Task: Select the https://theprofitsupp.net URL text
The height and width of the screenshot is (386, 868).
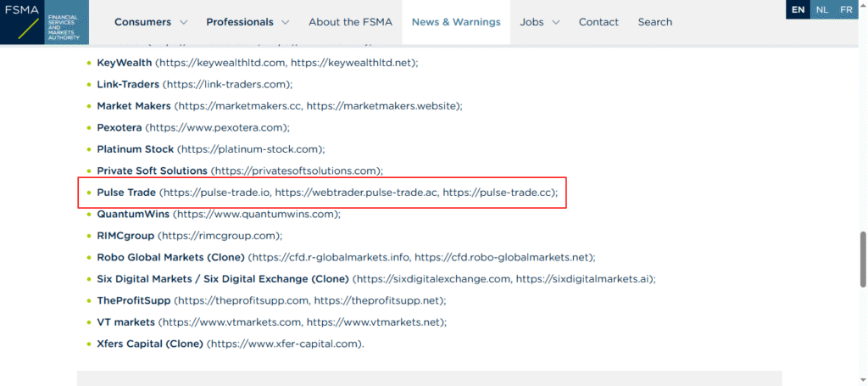Action: 377,300
